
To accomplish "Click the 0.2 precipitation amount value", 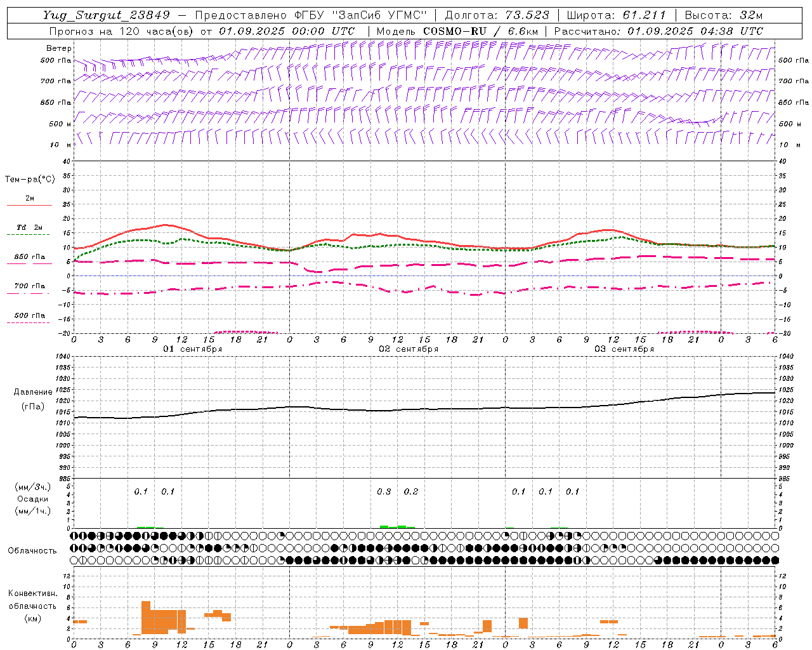I will coord(411,491).
